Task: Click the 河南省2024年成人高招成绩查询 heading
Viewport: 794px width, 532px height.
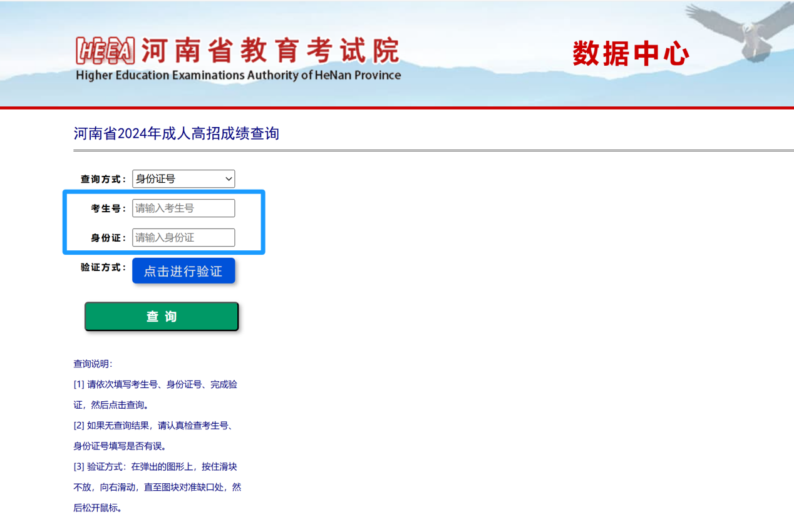Action: [176, 133]
